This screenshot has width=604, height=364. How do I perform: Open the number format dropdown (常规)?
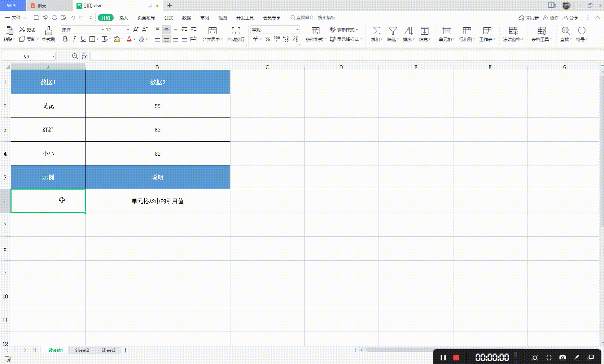297,30
